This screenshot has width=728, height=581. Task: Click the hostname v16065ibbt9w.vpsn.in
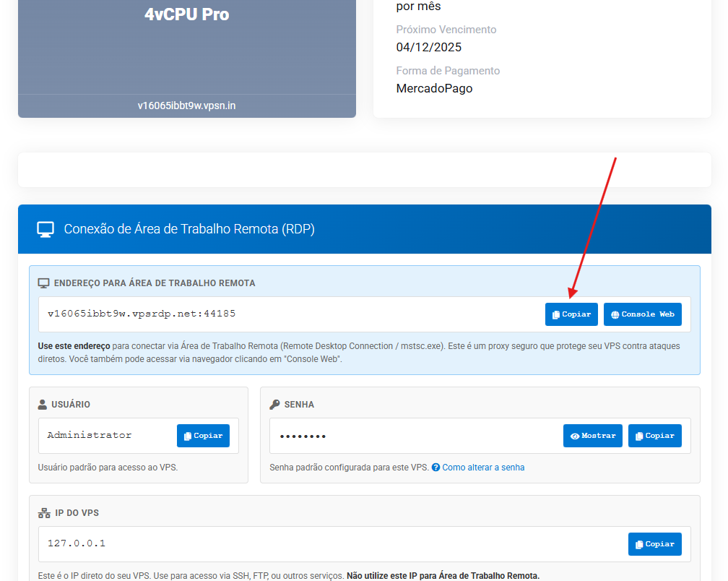(x=186, y=106)
